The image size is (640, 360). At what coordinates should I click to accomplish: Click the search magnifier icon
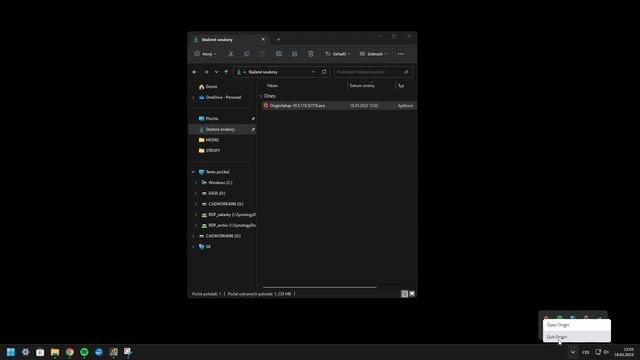pos(406,72)
